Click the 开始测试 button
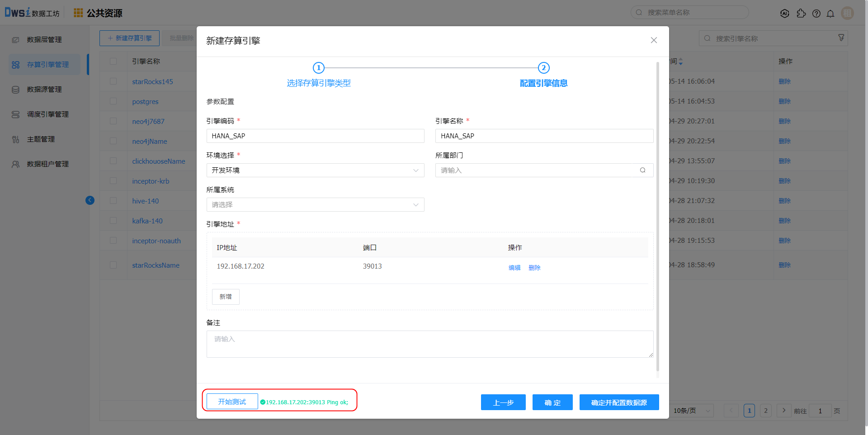Image resolution: width=868 pixels, height=435 pixels. (232, 402)
